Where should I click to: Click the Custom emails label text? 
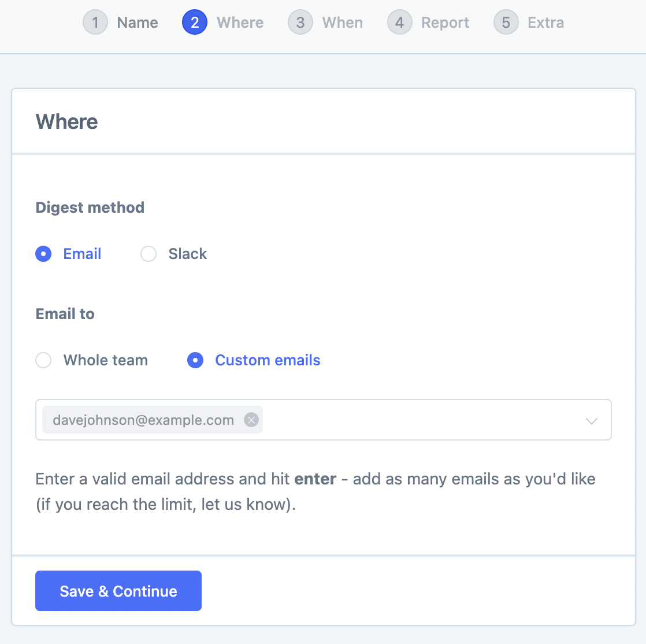268,360
